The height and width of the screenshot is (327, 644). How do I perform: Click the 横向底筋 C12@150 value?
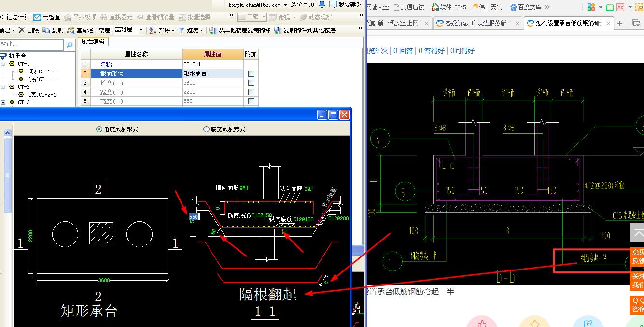point(262,215)
